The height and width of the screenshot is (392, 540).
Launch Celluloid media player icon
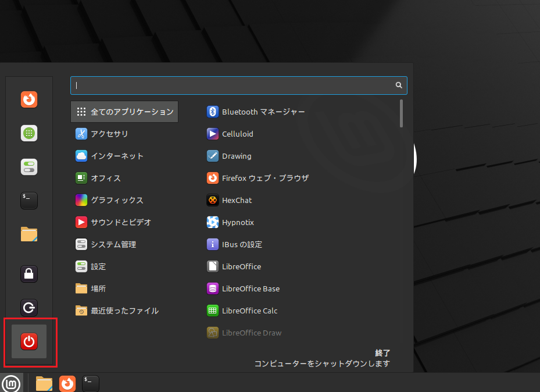213,134
